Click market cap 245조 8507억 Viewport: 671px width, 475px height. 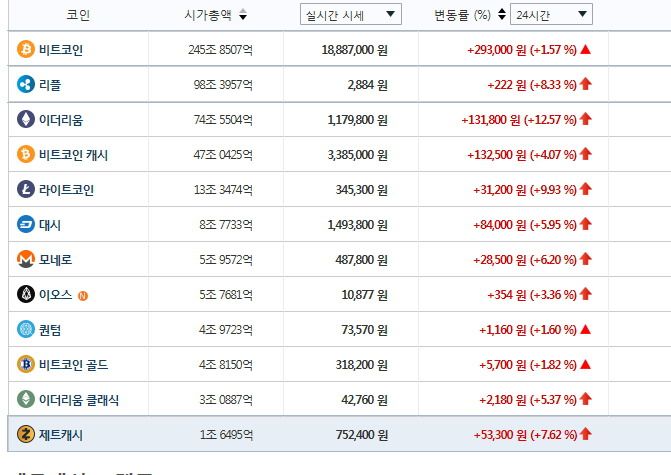click(x=220, y=50)
